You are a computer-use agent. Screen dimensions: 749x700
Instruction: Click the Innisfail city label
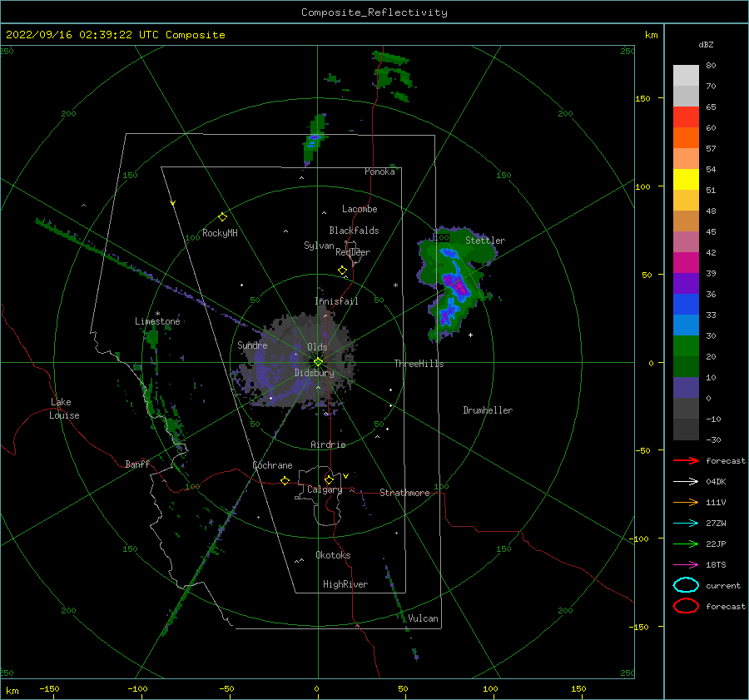[336, 301]
